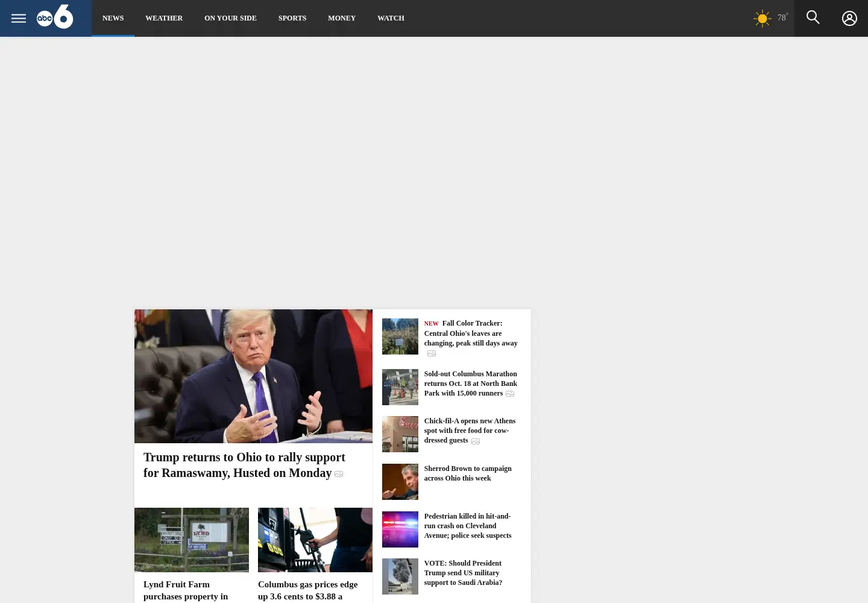This screenshot has height=603, width=868.
Task: Open VOTE Saudi Arabia military support poll
Action: (x=463, y=573)
